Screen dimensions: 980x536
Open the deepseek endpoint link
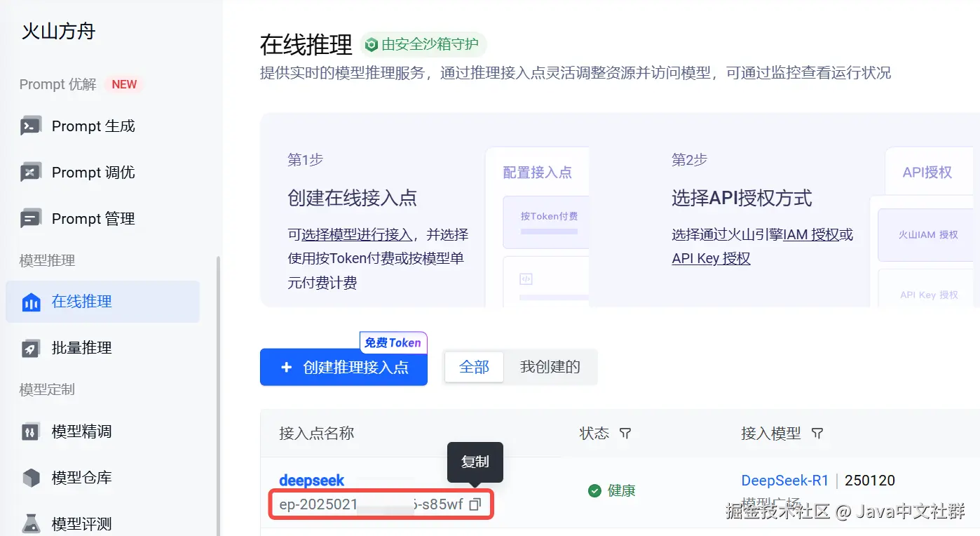pyautogui.click(x=312, y=481)
